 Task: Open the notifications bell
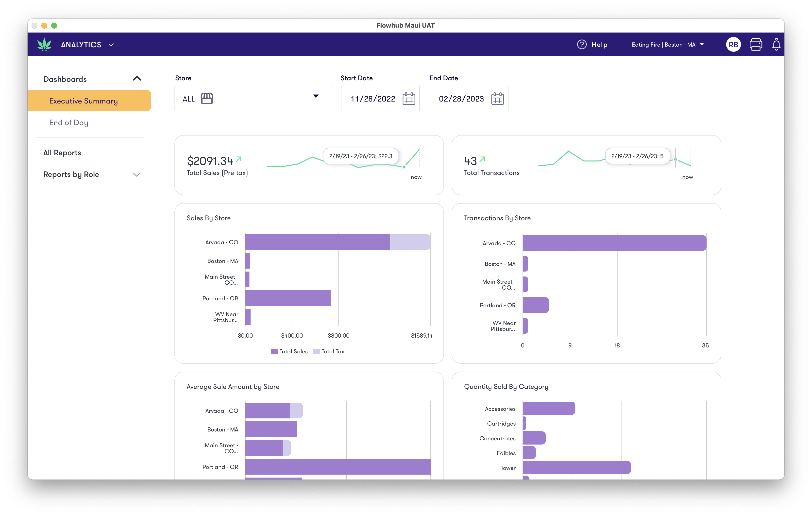click(776, 45)
